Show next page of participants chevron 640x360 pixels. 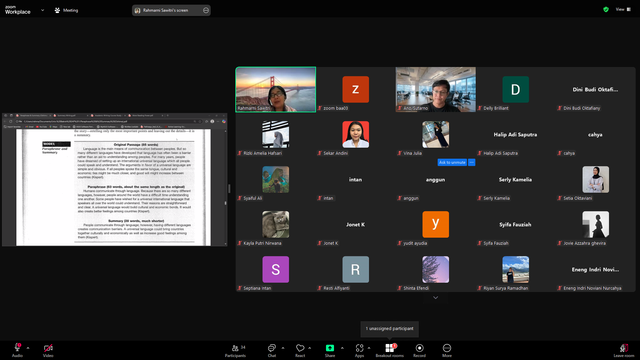pyautogui.click(x=436, y=298)
